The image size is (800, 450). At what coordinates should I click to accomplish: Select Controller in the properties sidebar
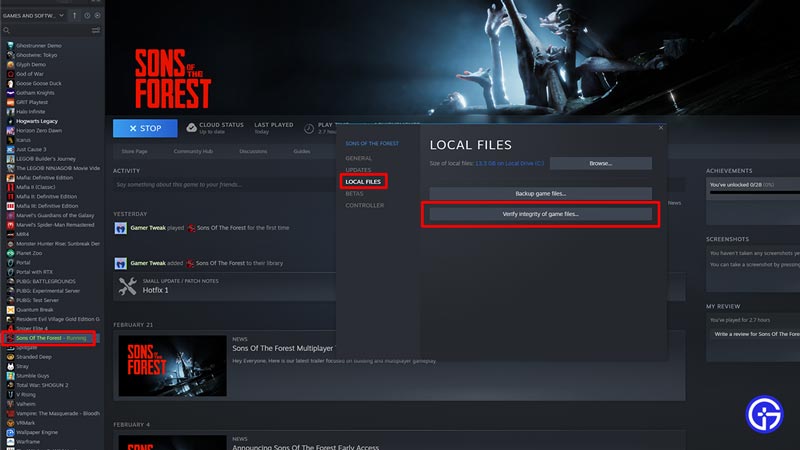coord(365,206)
